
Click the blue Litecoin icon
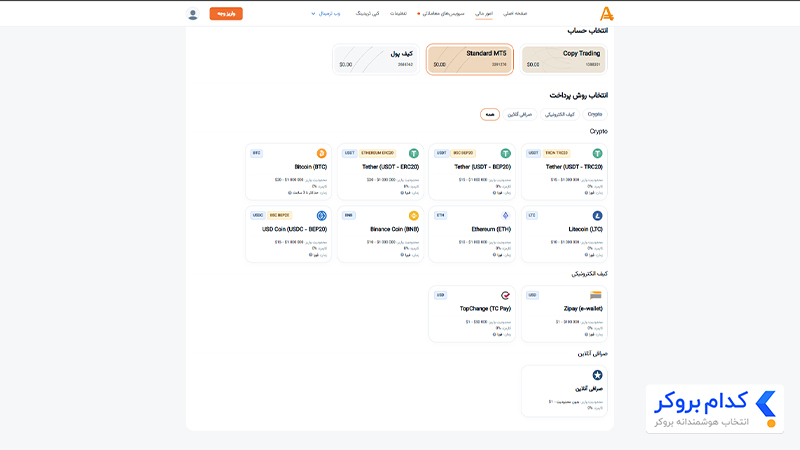click(x=597, y=215)
